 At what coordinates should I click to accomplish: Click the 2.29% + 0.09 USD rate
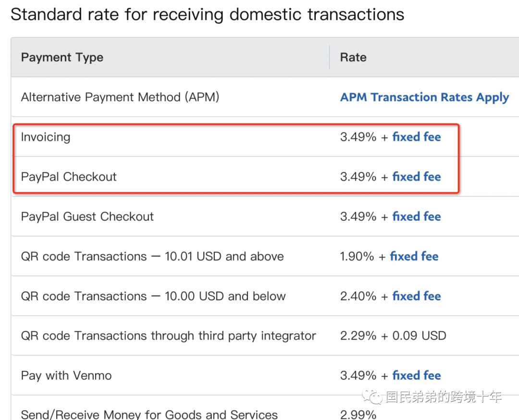coord(393,336)
